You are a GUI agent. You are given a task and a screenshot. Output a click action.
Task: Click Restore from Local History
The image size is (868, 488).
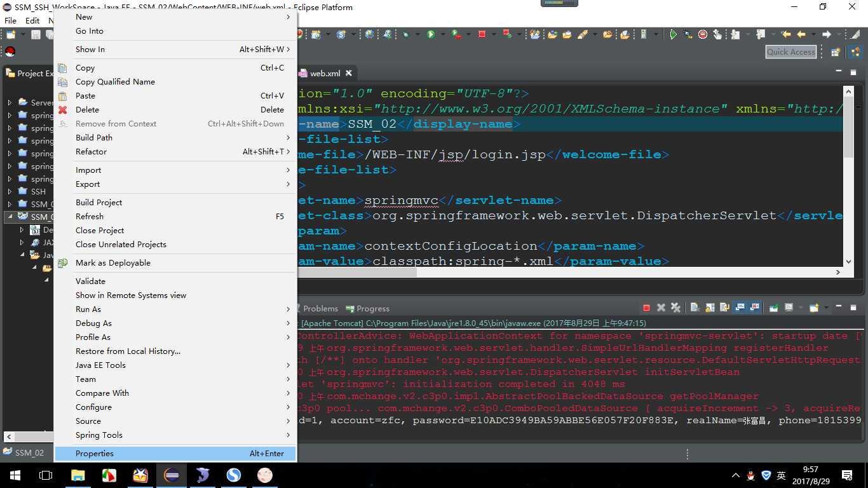pos(176,351)
